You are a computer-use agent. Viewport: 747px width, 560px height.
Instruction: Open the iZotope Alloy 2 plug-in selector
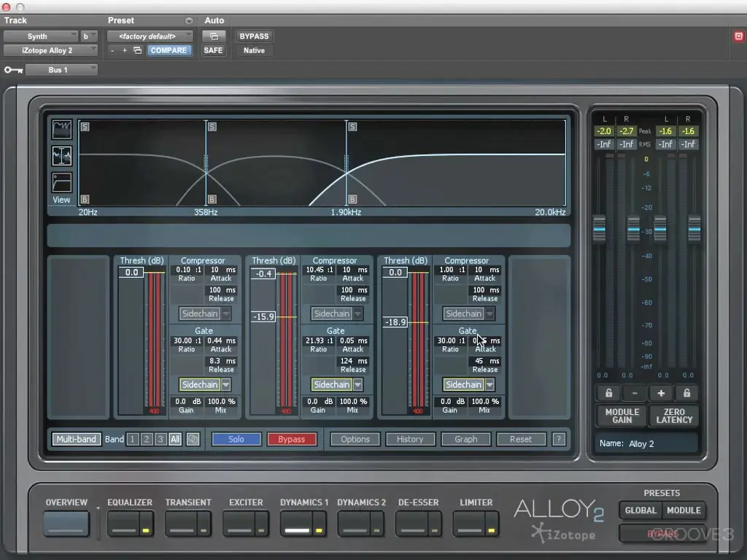50,50
